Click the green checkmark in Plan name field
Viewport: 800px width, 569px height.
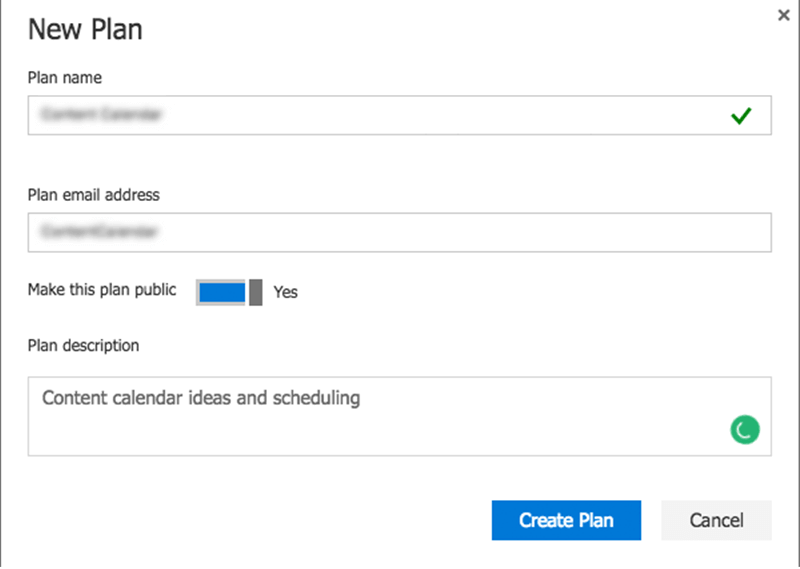(741, 116)
